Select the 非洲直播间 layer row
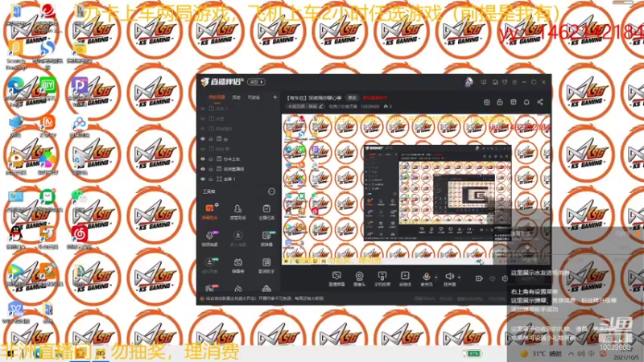 click(x=238, y=169)
